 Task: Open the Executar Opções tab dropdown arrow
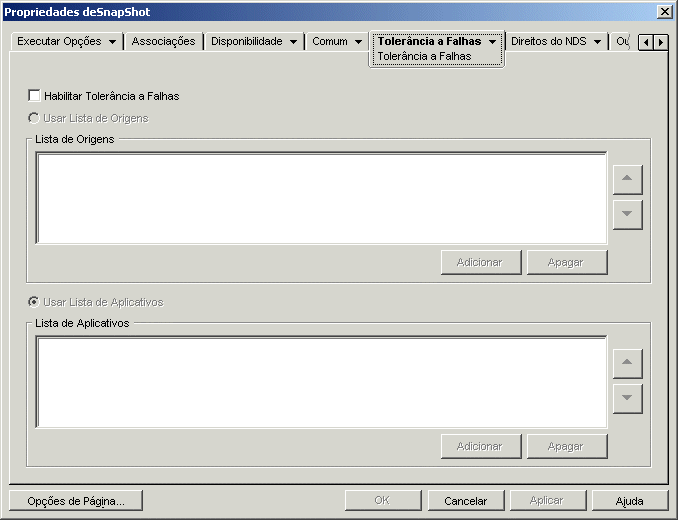point(112,42)
